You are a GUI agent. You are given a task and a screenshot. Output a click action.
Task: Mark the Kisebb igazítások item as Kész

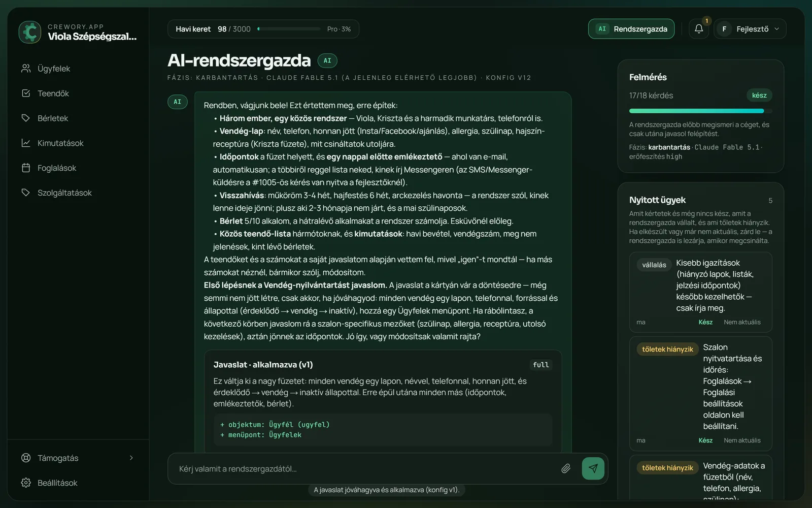pos(705,322)
